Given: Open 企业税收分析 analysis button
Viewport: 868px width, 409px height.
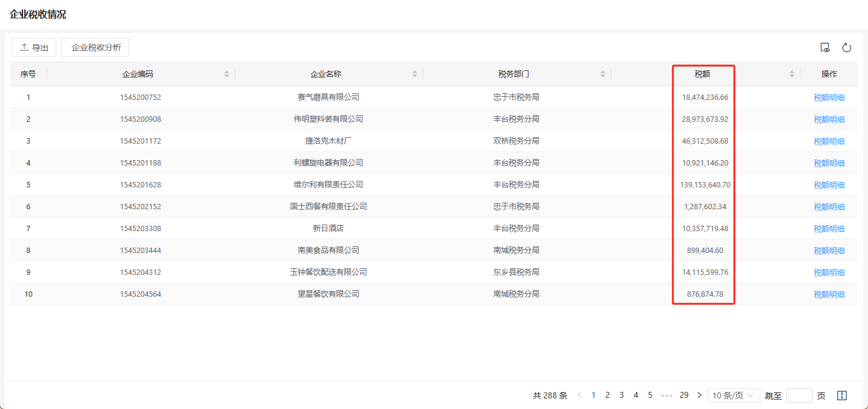Looking at the screenshot, I should pyautogui.click(x=95, y=47).
